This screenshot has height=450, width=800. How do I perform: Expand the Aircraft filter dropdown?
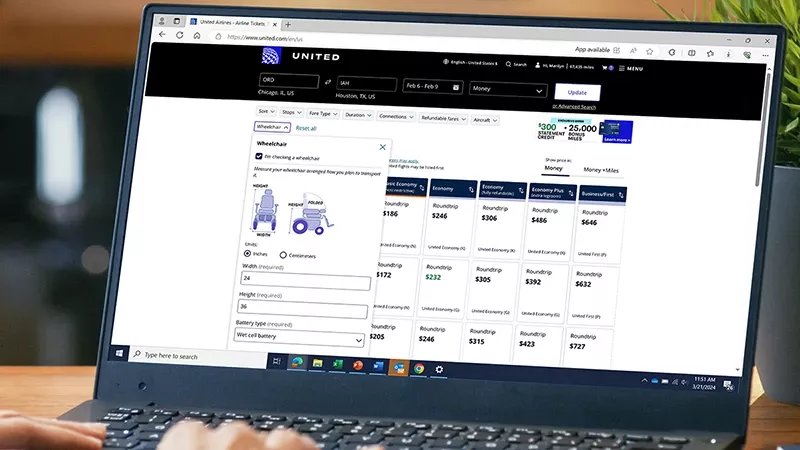485,120
